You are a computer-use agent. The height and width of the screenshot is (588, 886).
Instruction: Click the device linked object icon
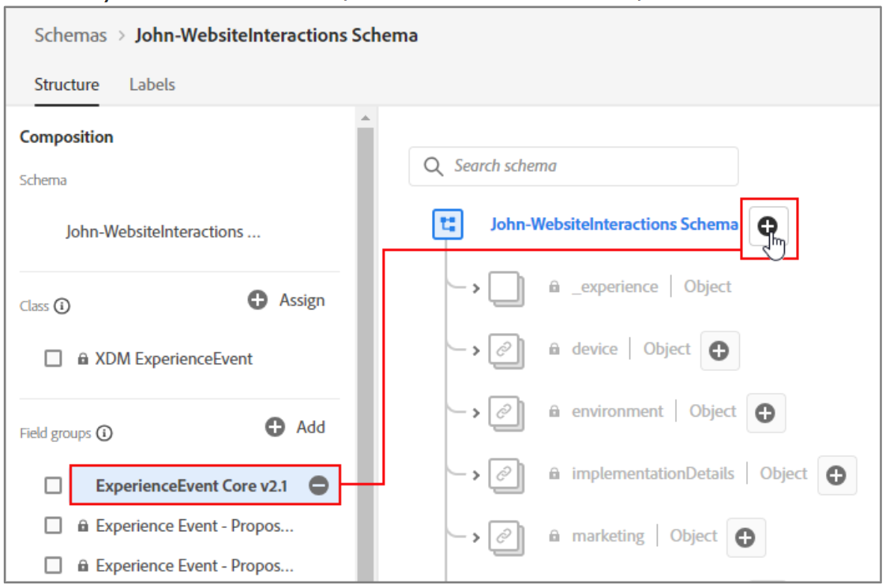[x=505, y=350]
